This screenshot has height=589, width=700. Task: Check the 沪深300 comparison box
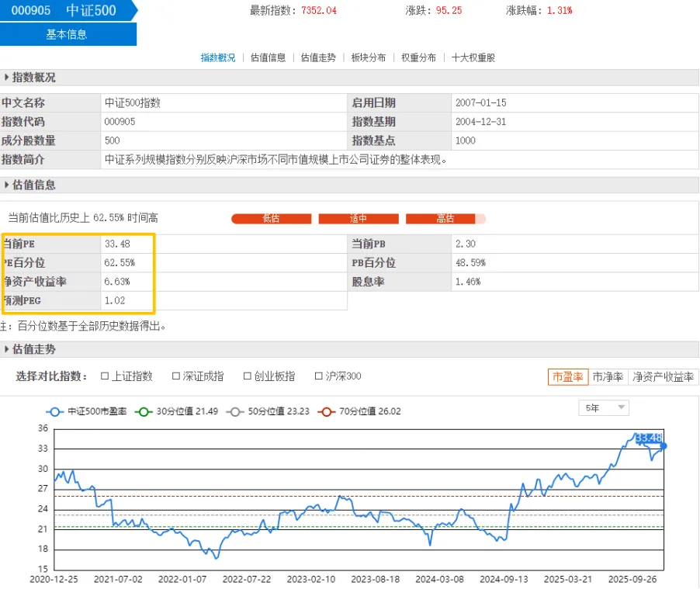click(x=318, y=376)
